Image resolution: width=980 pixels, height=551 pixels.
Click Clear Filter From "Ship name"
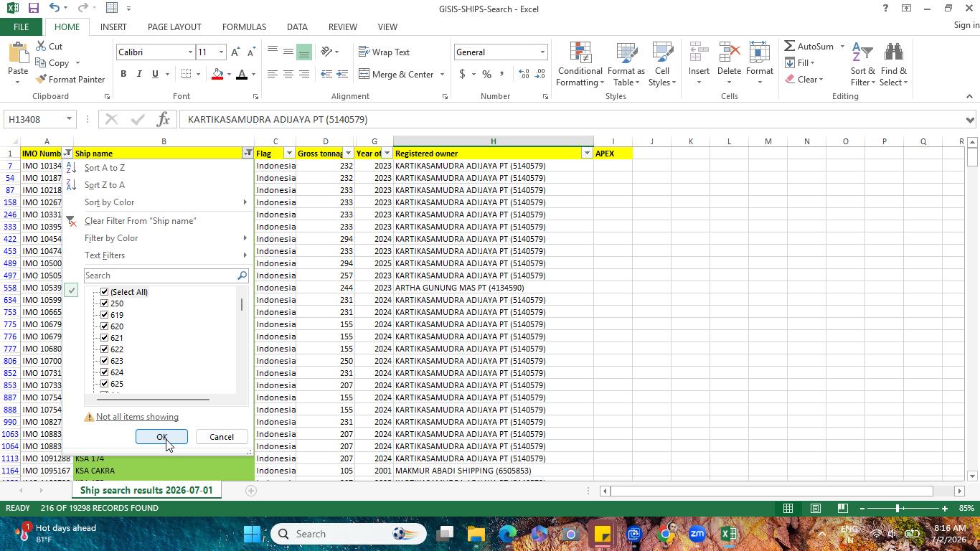coord(158,221)
